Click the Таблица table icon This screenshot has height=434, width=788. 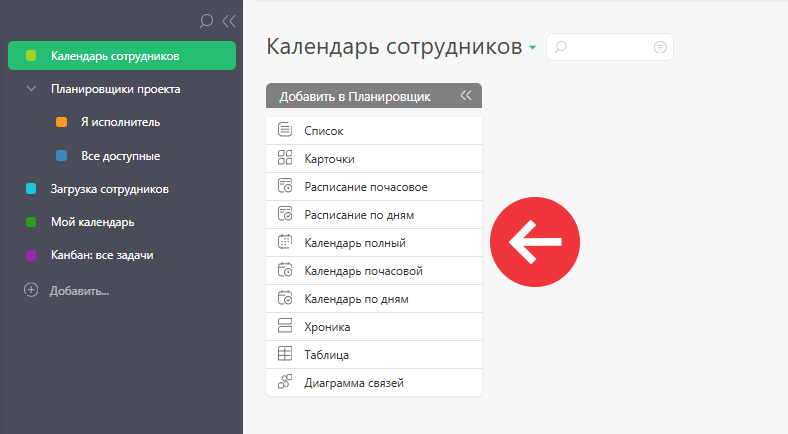285,354
